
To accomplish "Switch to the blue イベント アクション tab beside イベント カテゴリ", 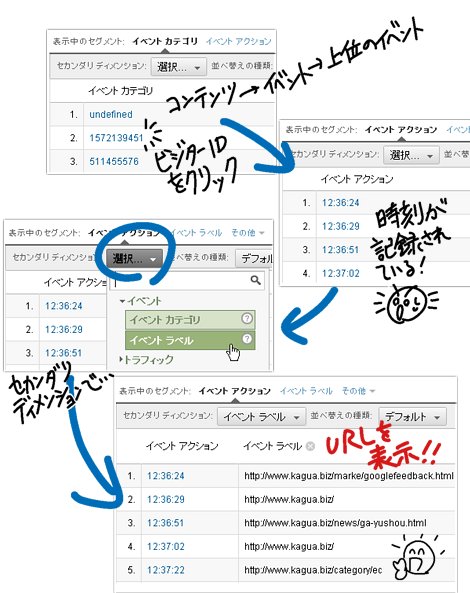I will [239, 41].
